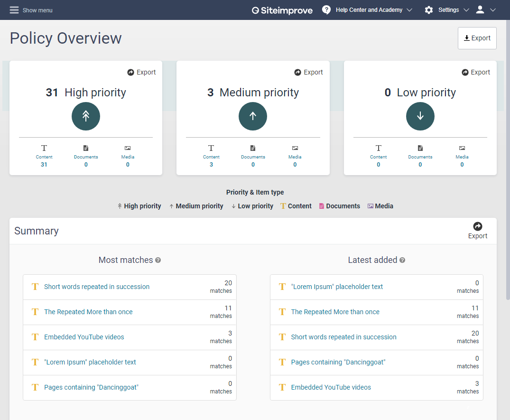
Task: Click Export in the Low priority card
Action: (x=476, y=72)
